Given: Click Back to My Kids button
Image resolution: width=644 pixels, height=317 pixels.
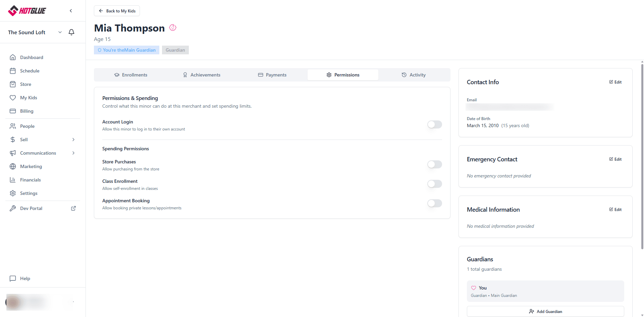Looking at the screenshot, I should point(117,11).
